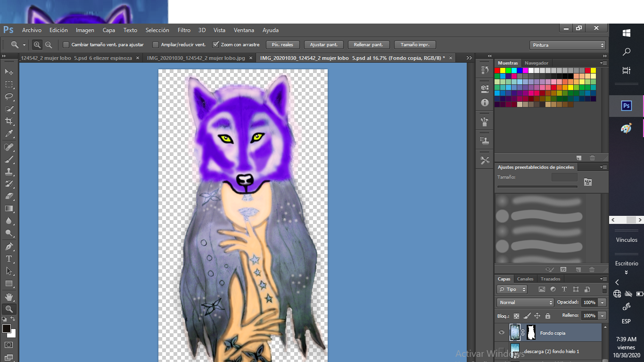The height and width of the screenshot is (362, 644).
Task: Open the Normal blend mode dropdown
Action: pyautogui.click(x=525, y=303)
